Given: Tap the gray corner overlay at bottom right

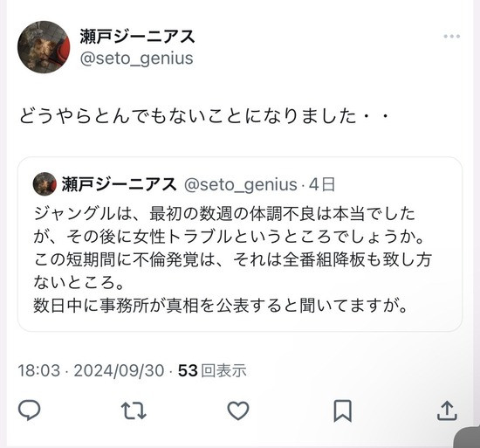Looking at the screenshot, I should click(467, 437).
